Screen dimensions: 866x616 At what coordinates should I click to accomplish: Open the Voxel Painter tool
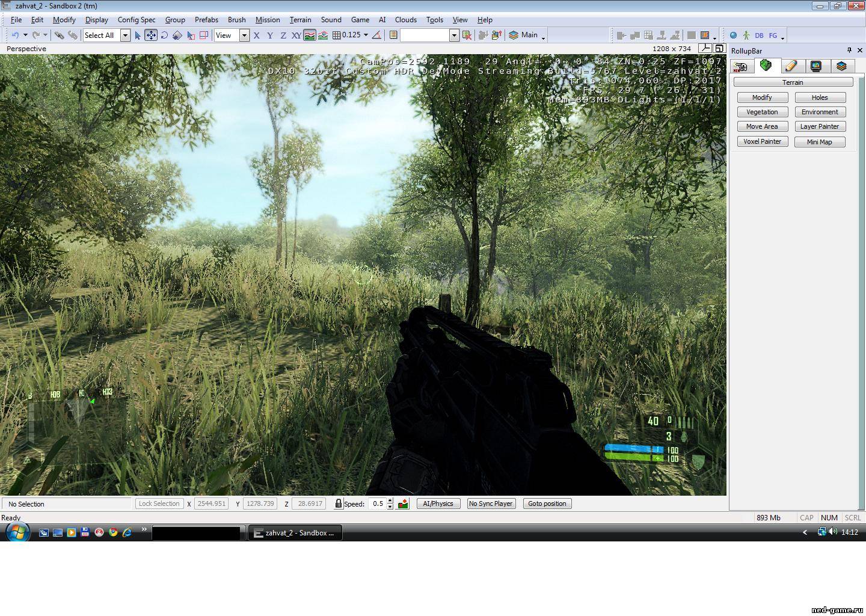point(762,141)
